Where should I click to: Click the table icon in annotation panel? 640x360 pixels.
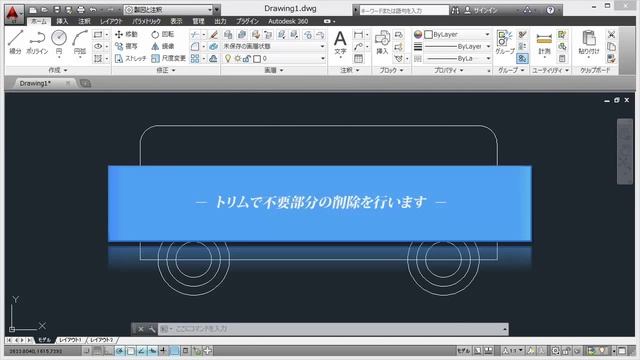[x=358, y=58]
